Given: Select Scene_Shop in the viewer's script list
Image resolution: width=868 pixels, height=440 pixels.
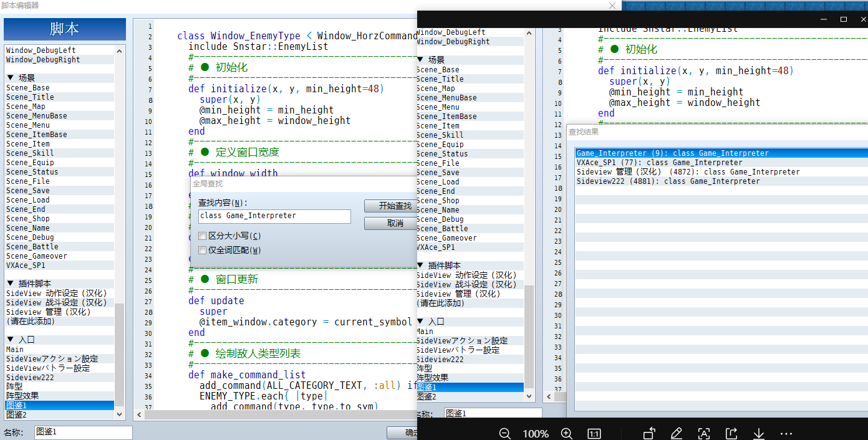Looking at the screenshot, I should click(470, 201).
